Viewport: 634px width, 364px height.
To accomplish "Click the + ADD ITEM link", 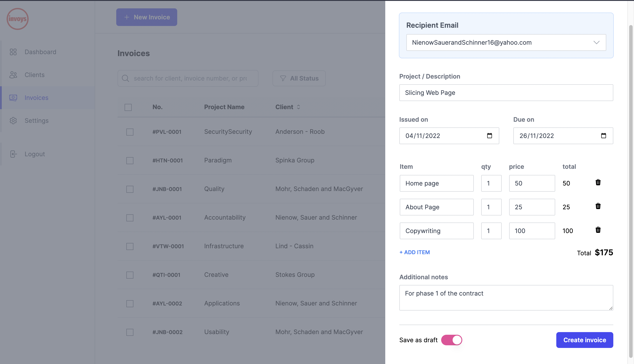I will tap(415, 252).
